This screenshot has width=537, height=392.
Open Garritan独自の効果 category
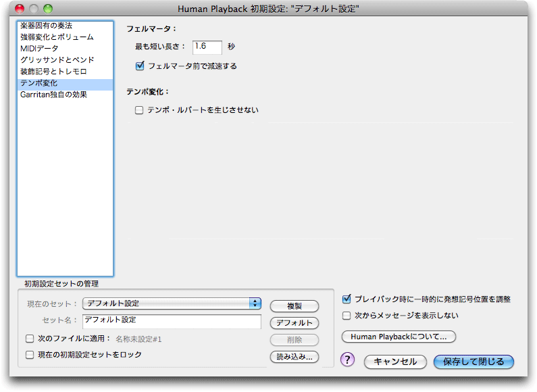click(65, 95)
